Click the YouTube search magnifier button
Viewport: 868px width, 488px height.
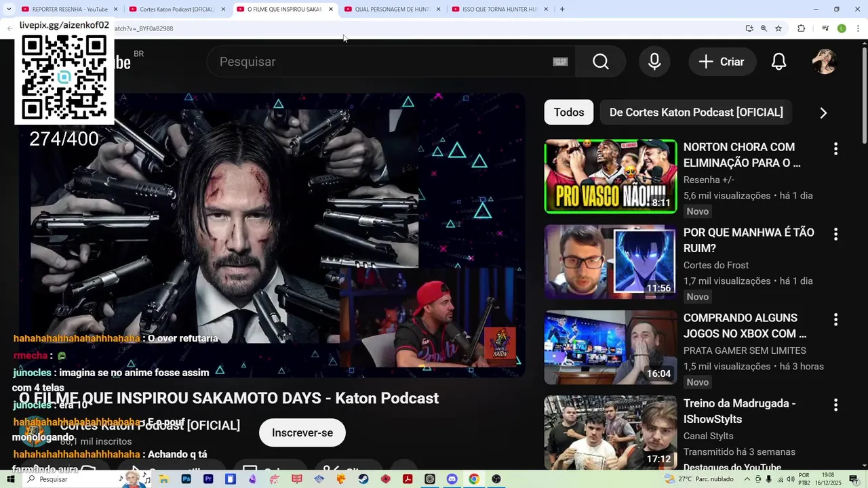pos(600,62)
